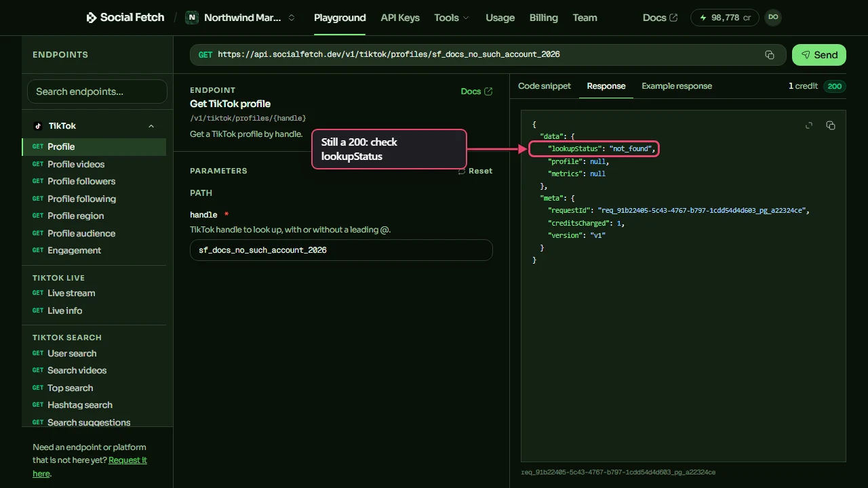Expand the Tools menu

pos(452,18)
